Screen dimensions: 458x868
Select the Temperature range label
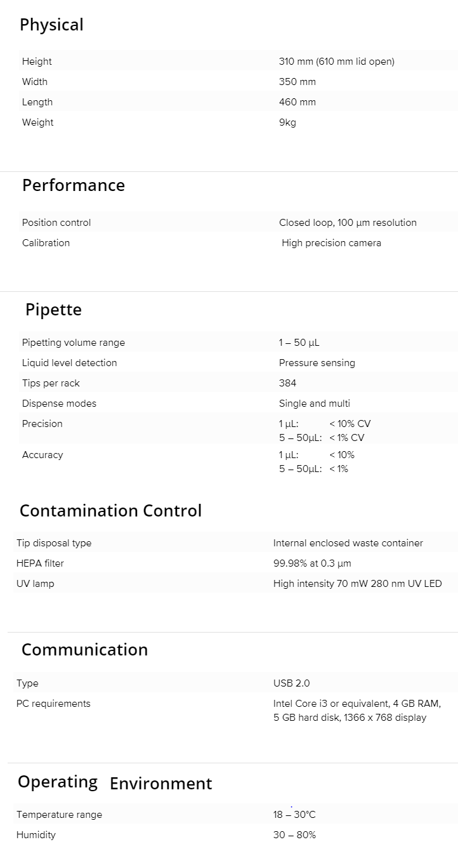click(59, 815)
